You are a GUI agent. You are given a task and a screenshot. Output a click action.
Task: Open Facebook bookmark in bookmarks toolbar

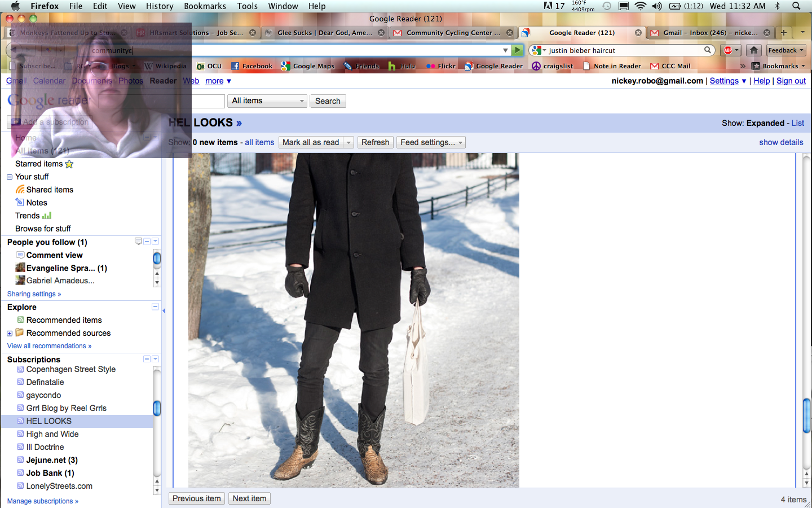pyautogui.click(x=252, y=66)
